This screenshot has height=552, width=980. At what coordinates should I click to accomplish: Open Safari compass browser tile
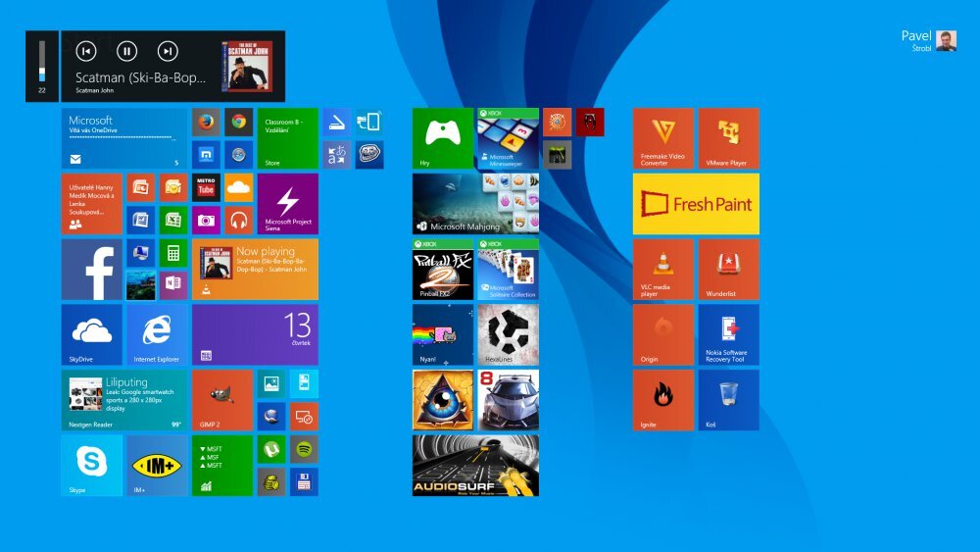coord(239,154)
